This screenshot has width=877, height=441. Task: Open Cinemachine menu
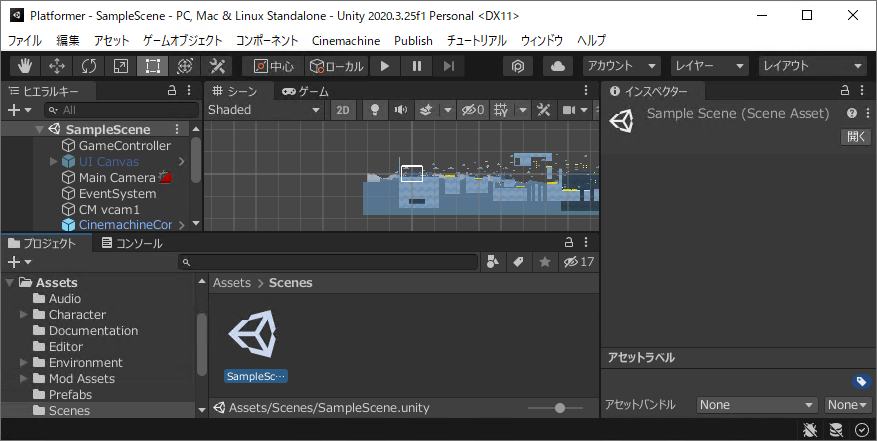pyautogui.click(x=346, y=41)
